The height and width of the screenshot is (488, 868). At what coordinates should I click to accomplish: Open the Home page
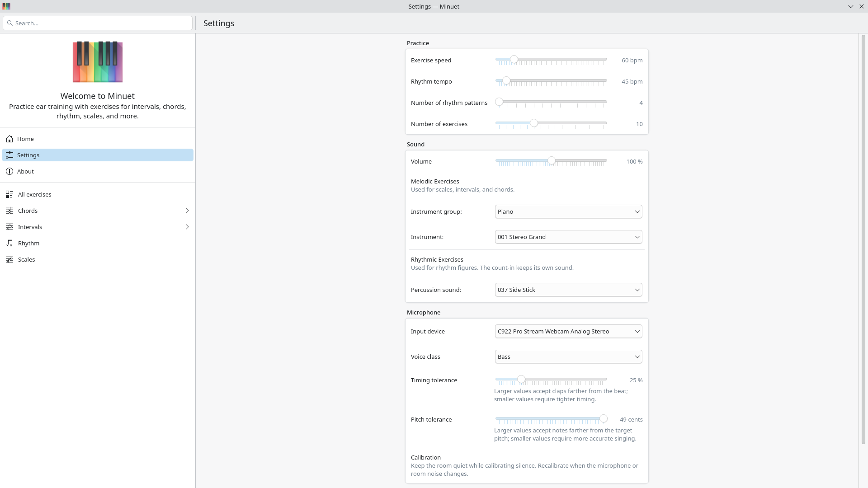(98, 139)
